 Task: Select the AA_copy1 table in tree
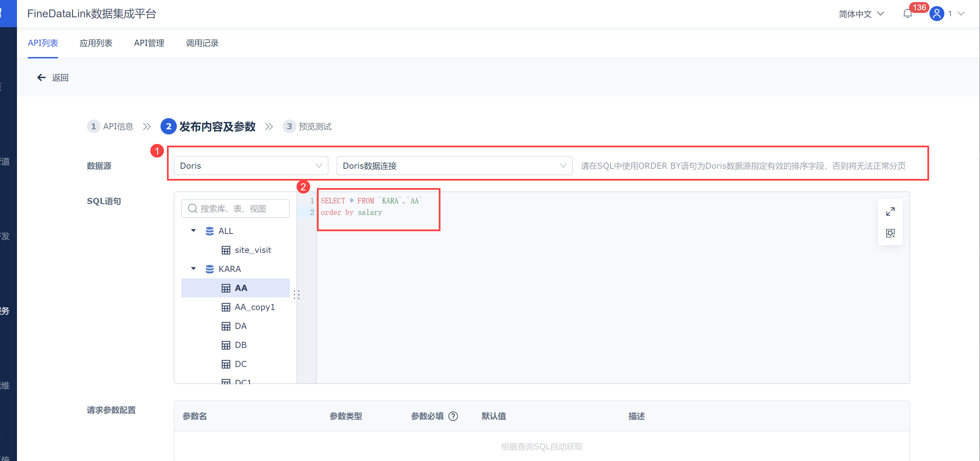pyautogui.click(x=254, y=307)
